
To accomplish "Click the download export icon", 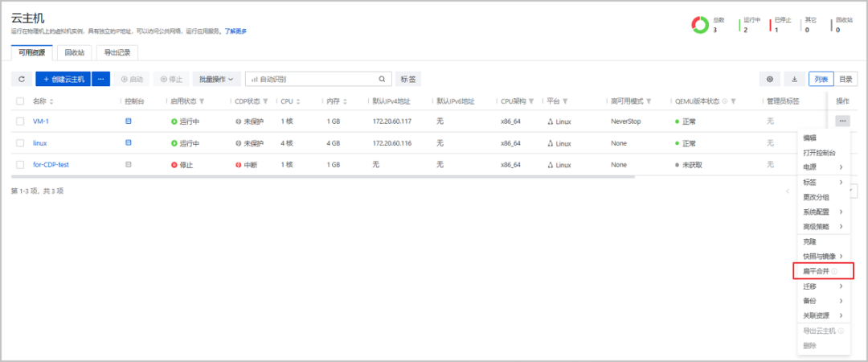I will tap(794, 79).
